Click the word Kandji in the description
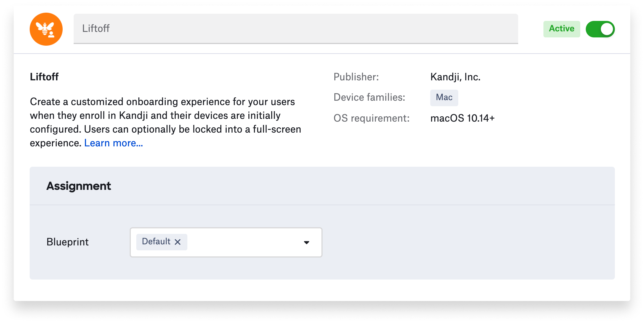Image resolution: width=644 pixels, height=323 pixels. pyautogui.click(x=133, y=116)
